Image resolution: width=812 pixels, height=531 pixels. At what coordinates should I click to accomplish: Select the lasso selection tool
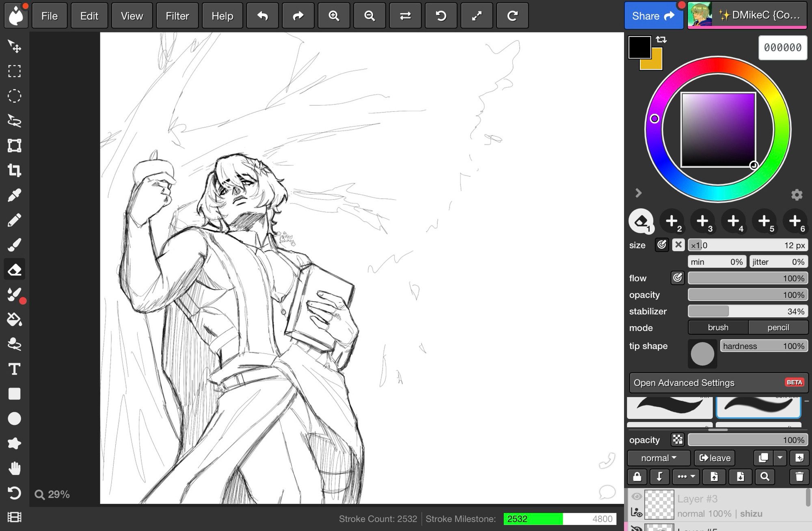[x=15, y=121]
